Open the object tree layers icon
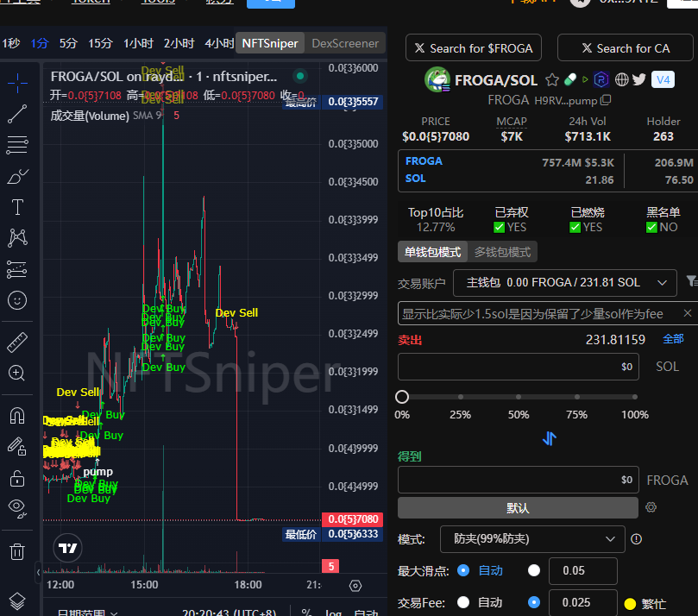This screenshot has height=616, width=698. pos(17,600)
